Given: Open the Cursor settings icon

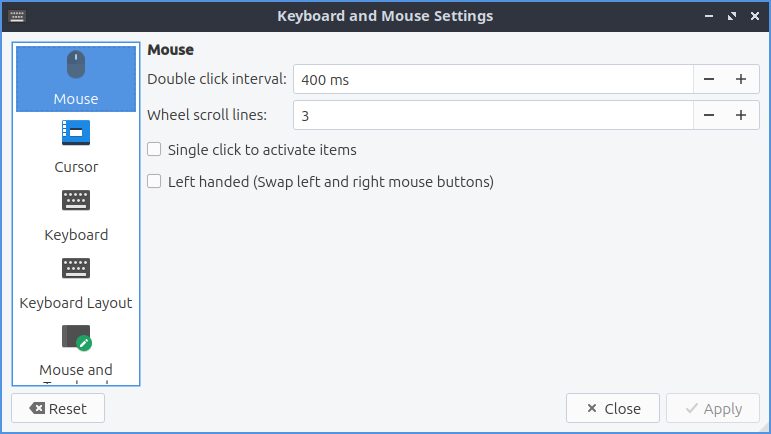Looking at the screenshot, I should [x=76, y=132].
